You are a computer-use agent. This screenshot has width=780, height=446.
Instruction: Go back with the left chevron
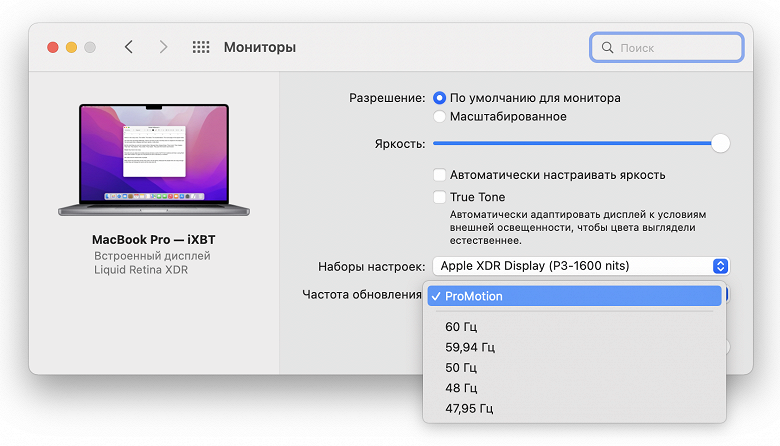pyautogui.click(x=129, y=47)
